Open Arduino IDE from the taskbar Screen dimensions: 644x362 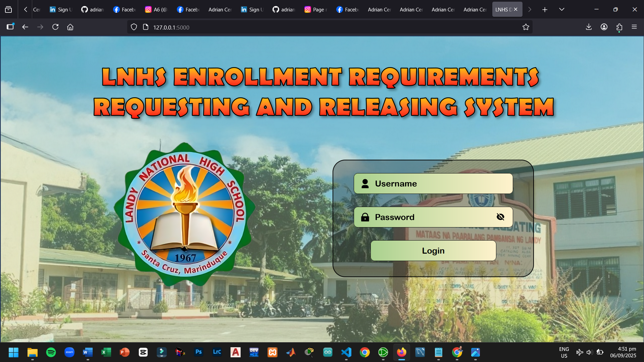328,352
